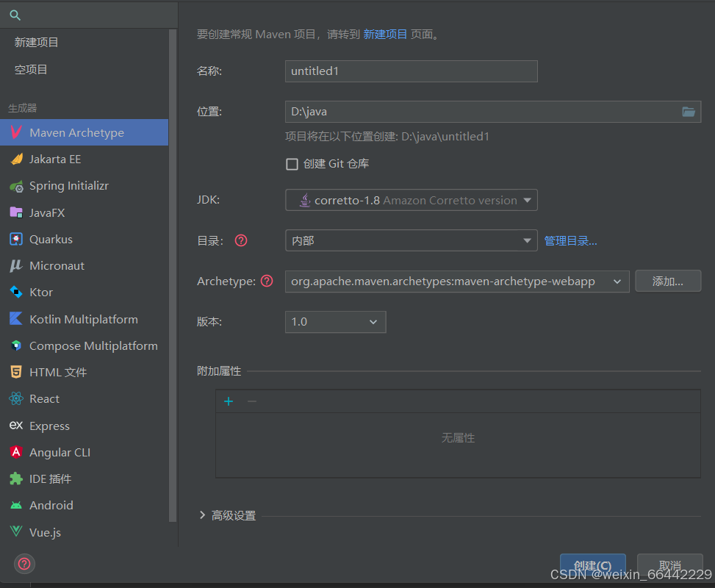The image size is (715, 588).
Task: Select 新建项目 in the left list
Action: pyautogui.click(x=37, y=43)
